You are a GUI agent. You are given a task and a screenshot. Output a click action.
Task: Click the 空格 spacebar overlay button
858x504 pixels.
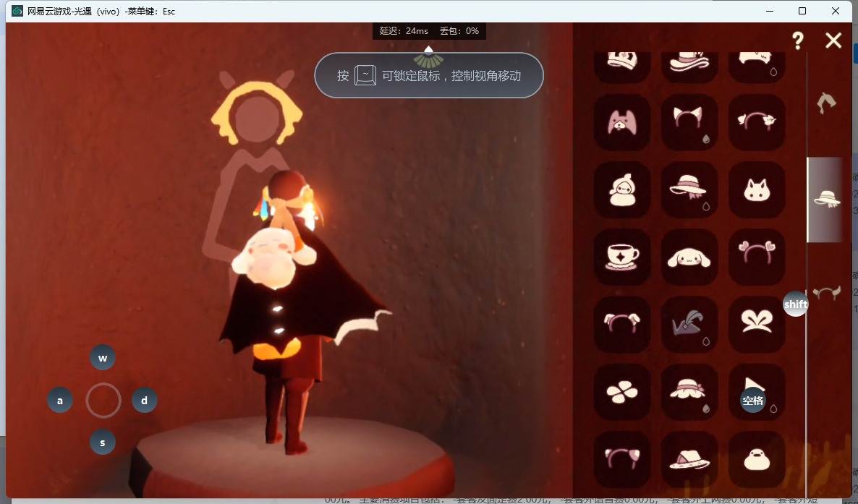(753, 400)
